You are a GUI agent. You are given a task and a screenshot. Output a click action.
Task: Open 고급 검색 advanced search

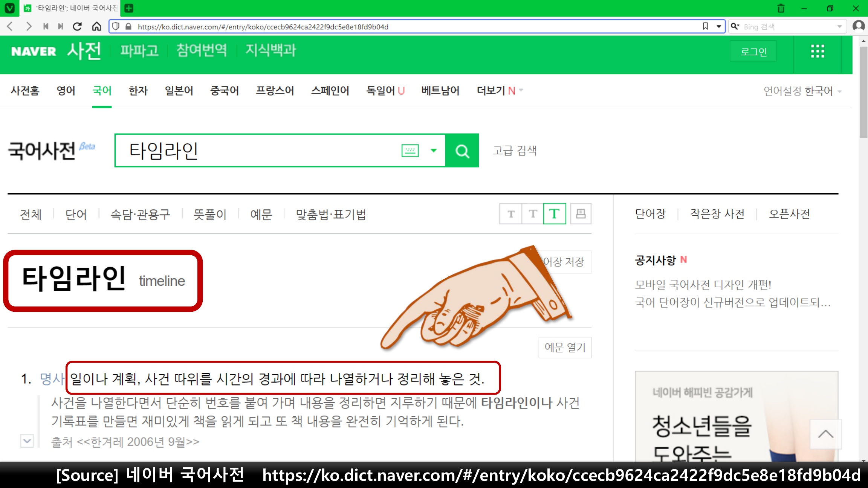click(515, 151)
